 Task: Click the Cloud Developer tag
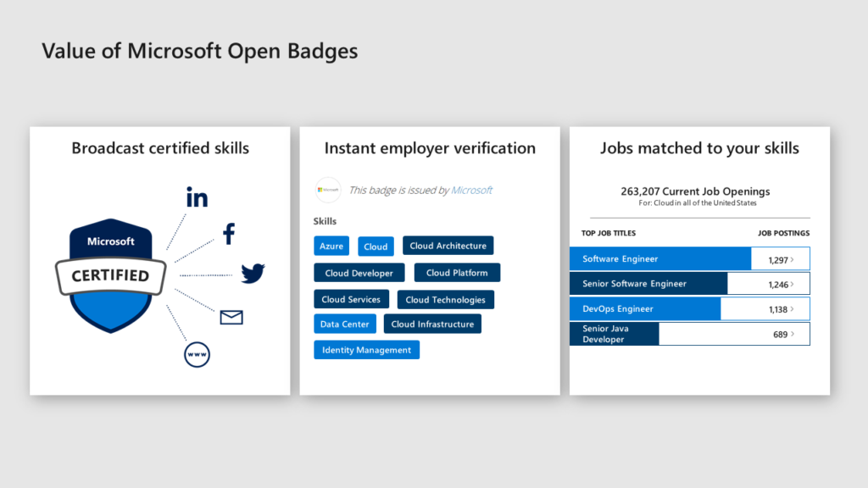tap(359, 273)
